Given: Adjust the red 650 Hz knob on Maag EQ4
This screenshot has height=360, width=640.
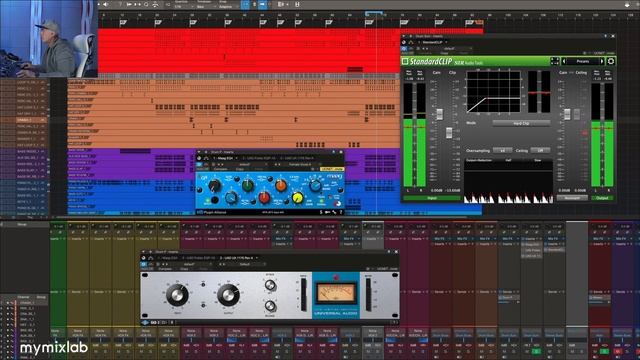Looking at the screenshot, I should pyautogui.click(x=264, y=198).
